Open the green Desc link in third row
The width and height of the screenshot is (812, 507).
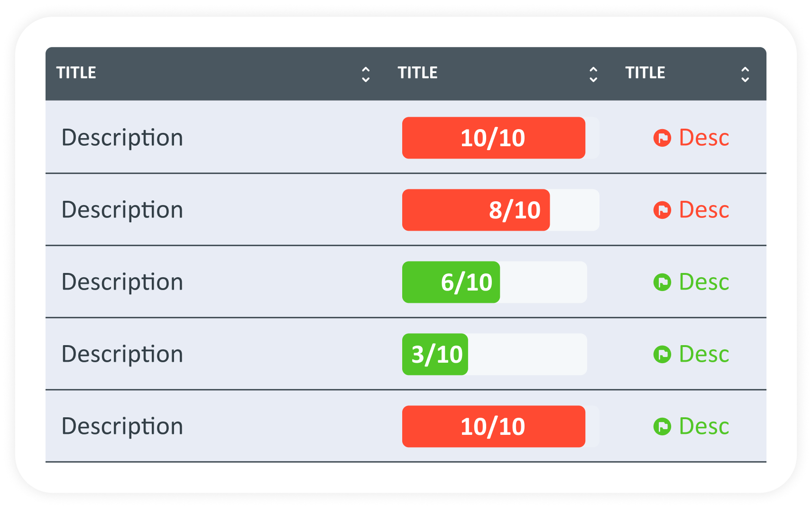tap(704, 282)
